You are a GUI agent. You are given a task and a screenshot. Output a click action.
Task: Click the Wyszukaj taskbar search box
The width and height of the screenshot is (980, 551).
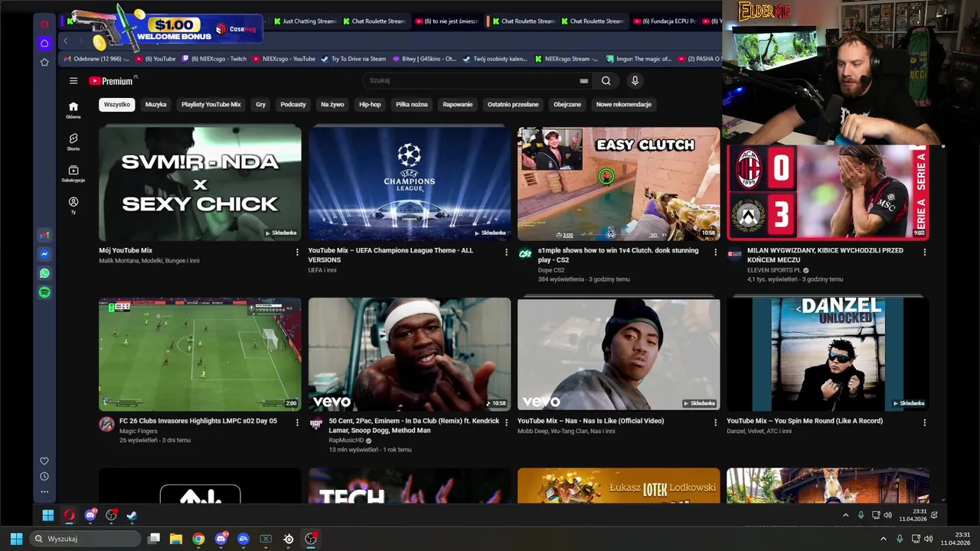(x=84, y=539)
